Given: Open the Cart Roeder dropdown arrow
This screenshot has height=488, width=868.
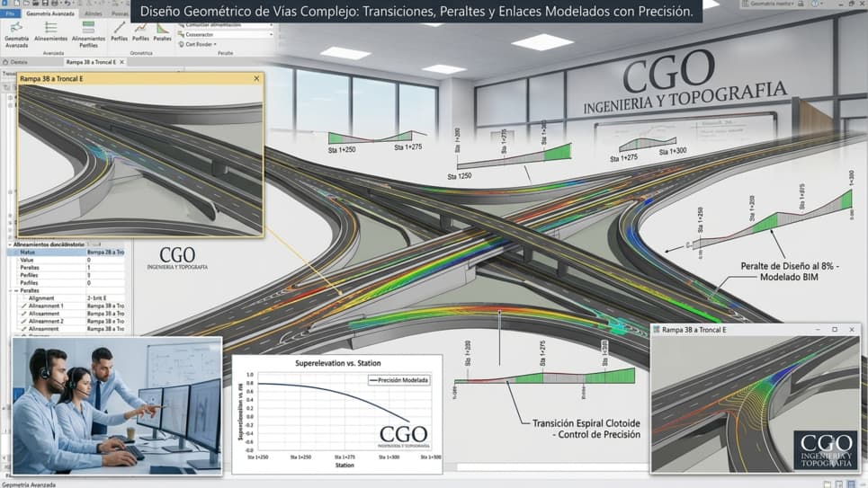Looking at the screenshot, I should pyautogui.click(x=215, y=44).
